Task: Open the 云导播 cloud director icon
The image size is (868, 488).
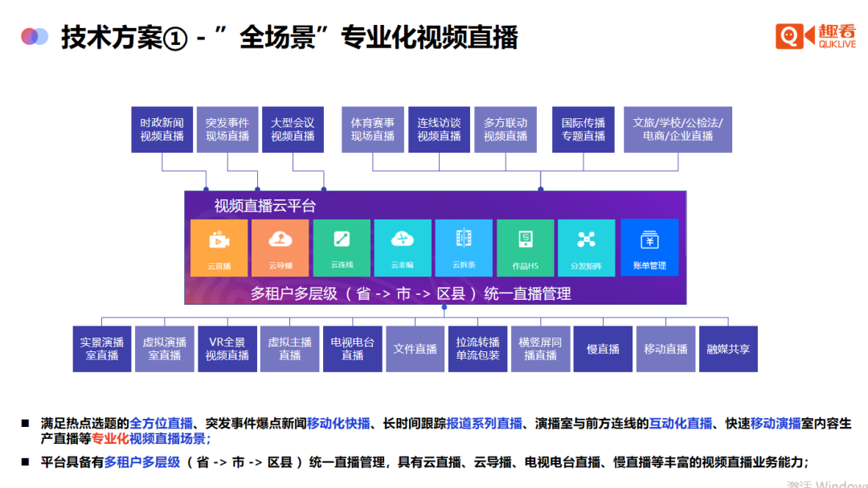Action: tap(280, 247)
